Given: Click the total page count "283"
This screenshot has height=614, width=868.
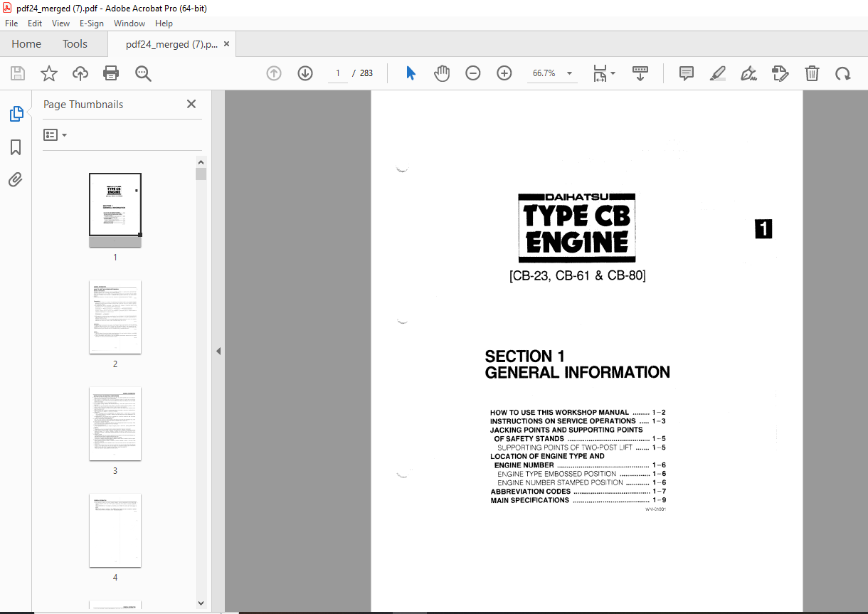Looking at the screenshot, I should [366, 73].
